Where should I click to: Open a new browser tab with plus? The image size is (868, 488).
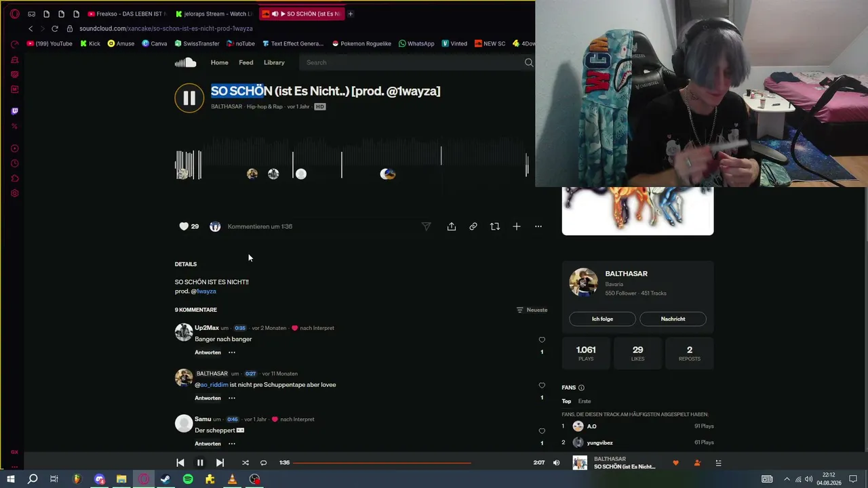[351, 14]
